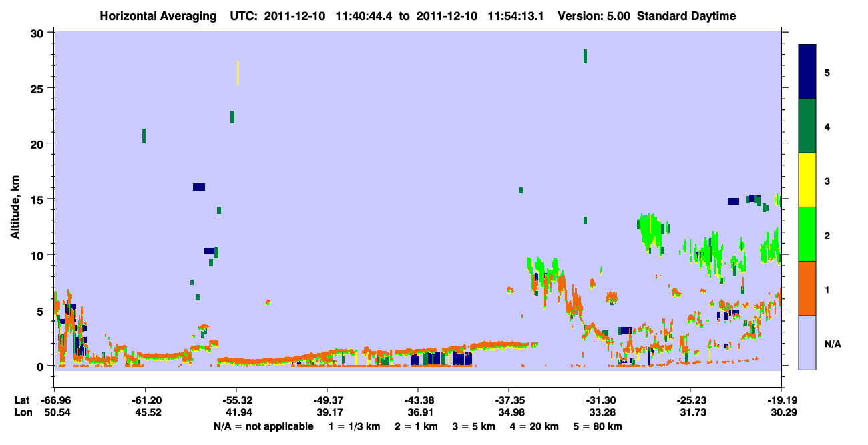The image size is (868, 445).
Task: Click the 'Lon' axis row label
Action: click(x=22, y=412)
